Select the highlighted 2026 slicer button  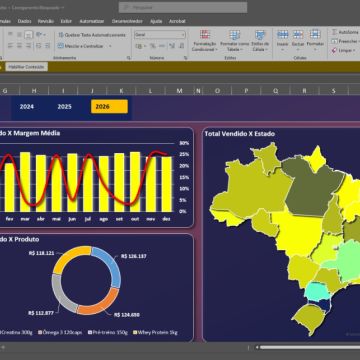coord(109,107)
